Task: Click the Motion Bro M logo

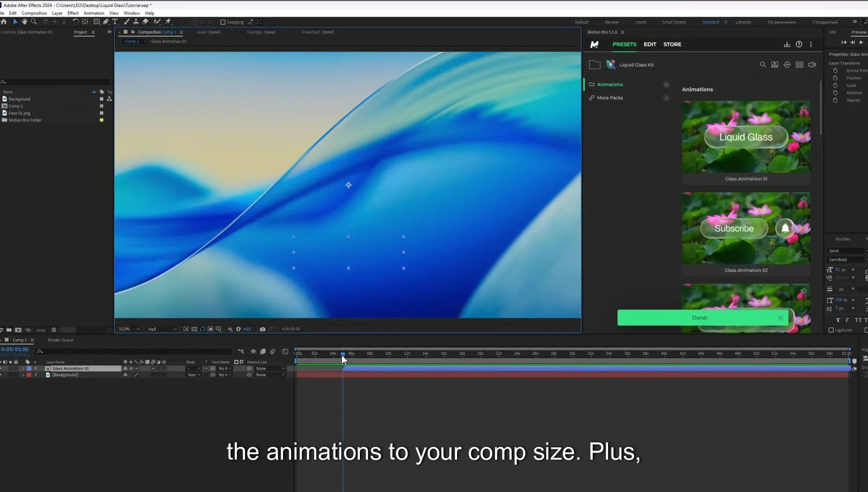Action: (594, 44)
